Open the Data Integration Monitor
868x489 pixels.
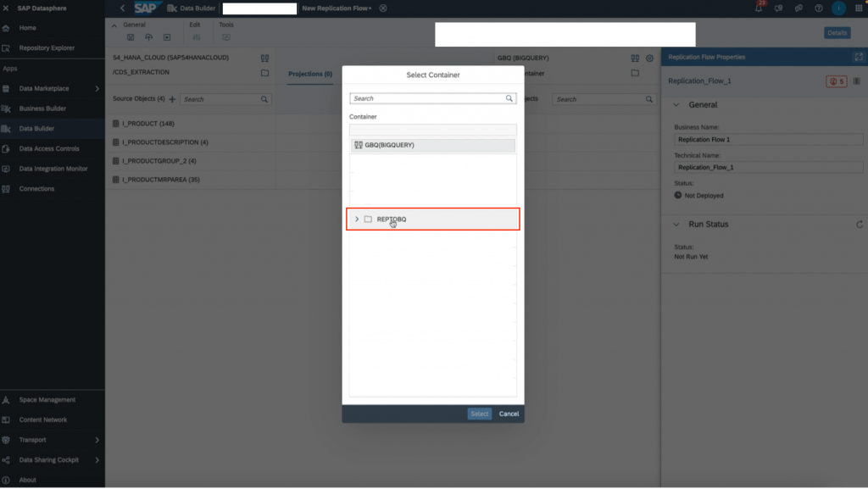click(53, 169)
